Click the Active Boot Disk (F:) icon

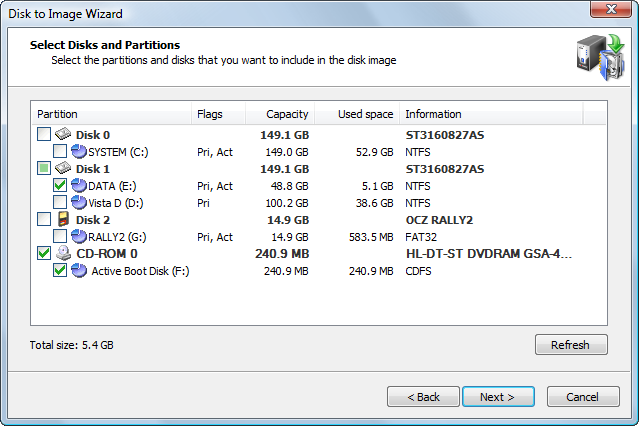(x=79, y=271)
